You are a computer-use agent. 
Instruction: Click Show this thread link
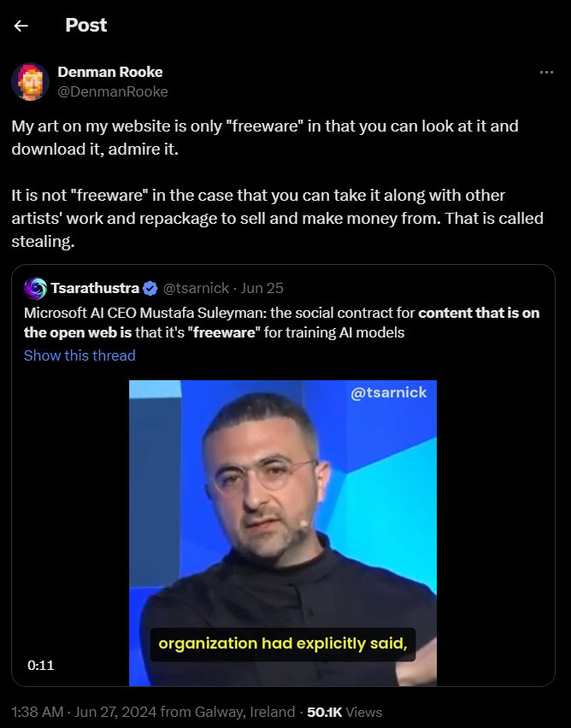point(79,355)
